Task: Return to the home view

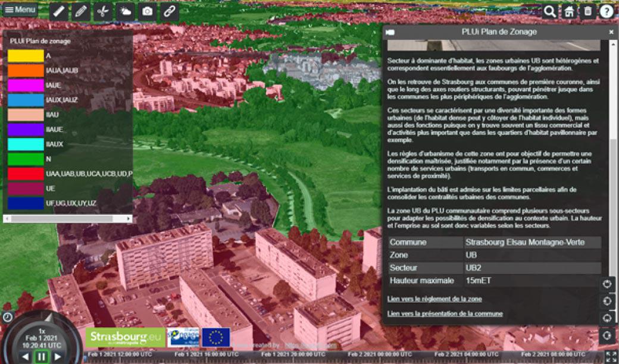Action: (569, 12)
